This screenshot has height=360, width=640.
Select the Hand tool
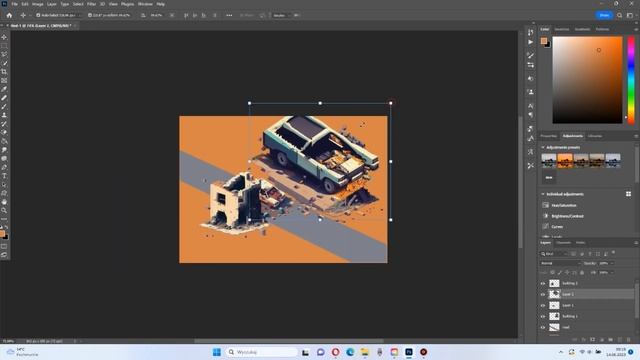point(4,202)
